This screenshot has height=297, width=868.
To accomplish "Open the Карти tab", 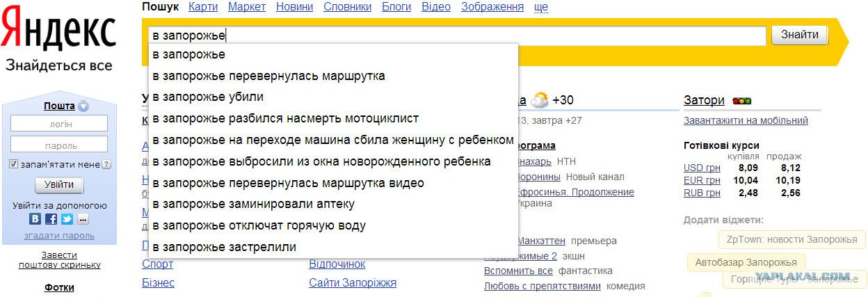I will tap(203, 7).
